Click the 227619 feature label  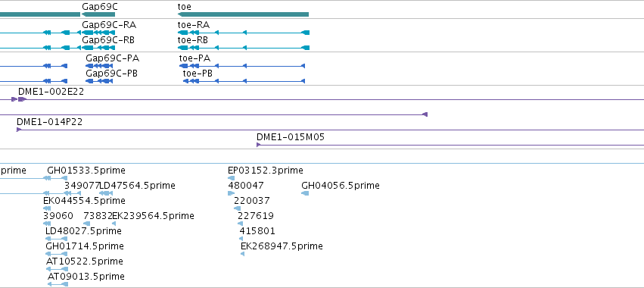pyautogui.click(x=256, y=215)
